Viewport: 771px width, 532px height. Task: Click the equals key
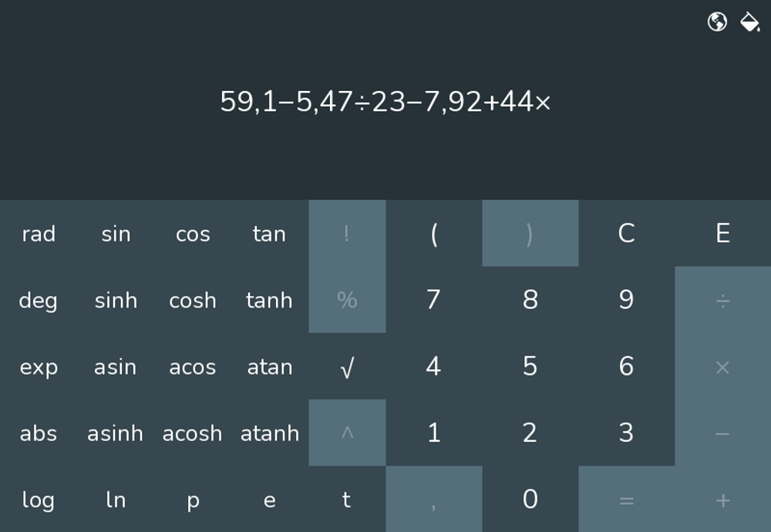[626, 499]
